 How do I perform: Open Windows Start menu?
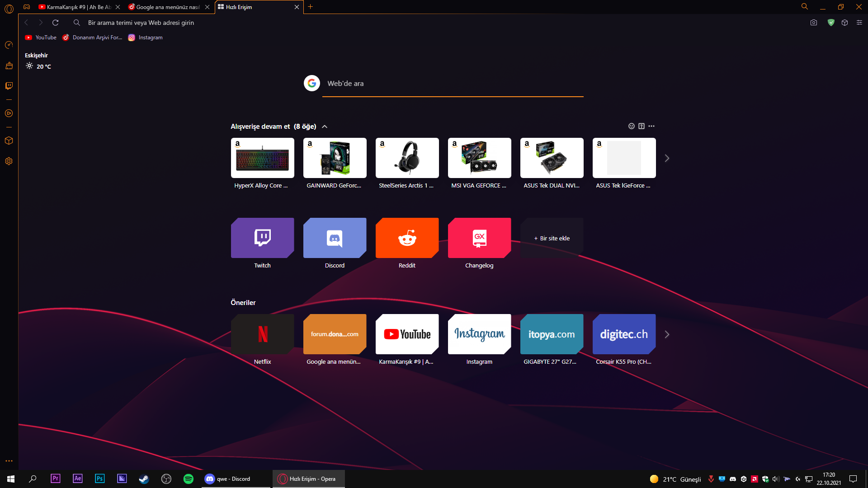point(11,479)
